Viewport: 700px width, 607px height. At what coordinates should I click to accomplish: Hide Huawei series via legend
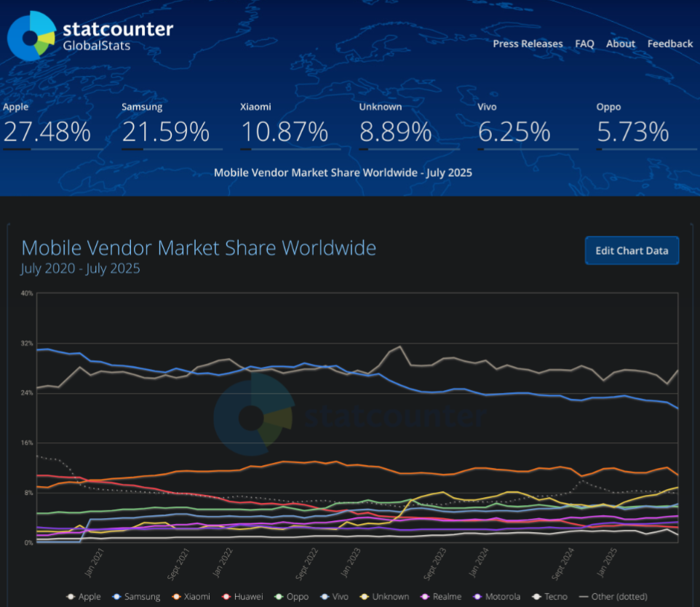tap(242, 597)
